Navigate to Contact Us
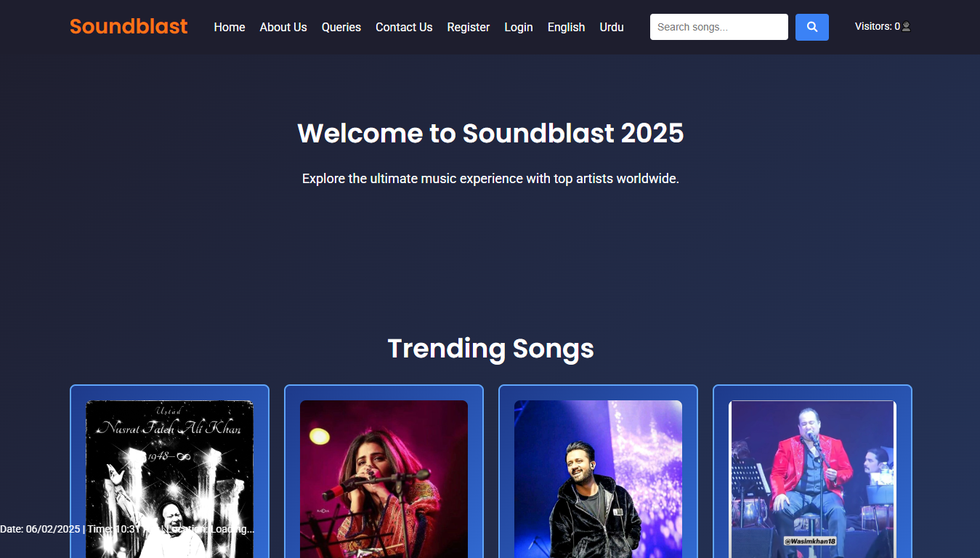The image size is (980, 558). [404, 27]
